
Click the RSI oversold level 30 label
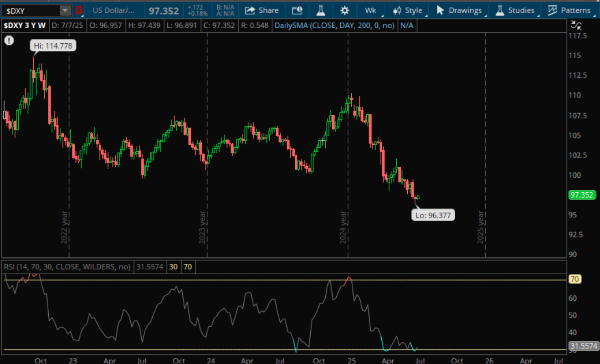pyautogui.click(x=174, y=267)
